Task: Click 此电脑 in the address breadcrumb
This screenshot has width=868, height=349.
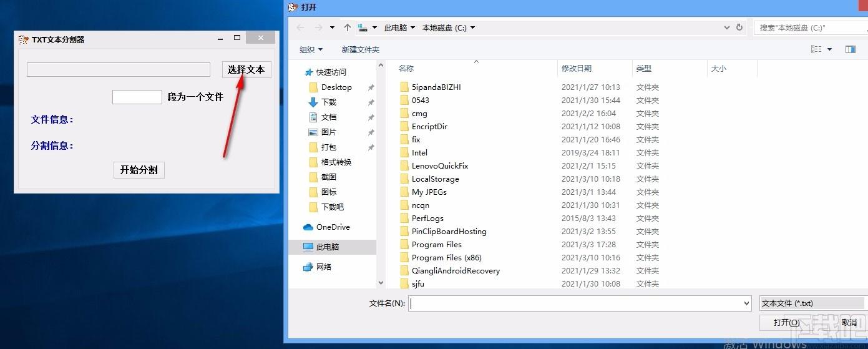Action: pyautogui.click(x=396, y=27)
